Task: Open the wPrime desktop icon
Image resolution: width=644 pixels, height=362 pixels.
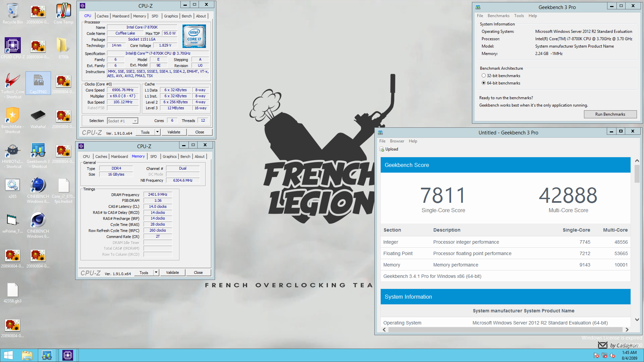Action: [13, 223]
